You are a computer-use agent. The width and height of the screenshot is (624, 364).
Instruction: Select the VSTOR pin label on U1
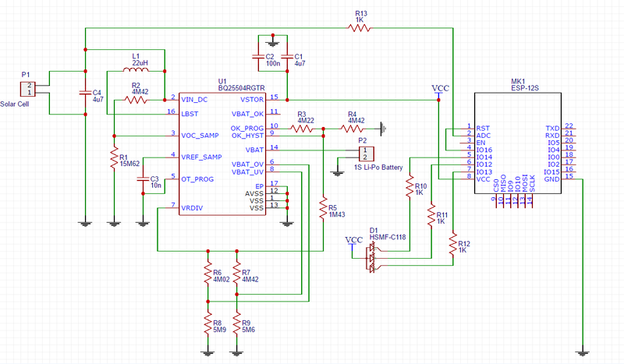(252, 99)
